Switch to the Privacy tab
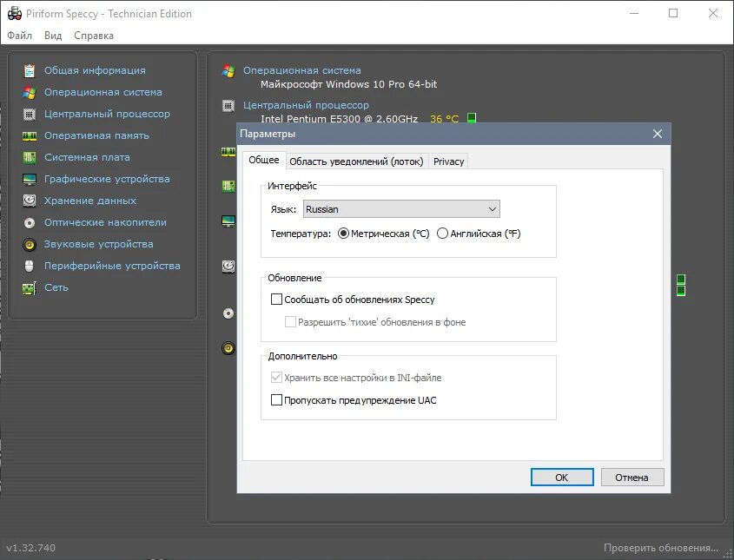 pyautogui.click(x=448, y=161)
